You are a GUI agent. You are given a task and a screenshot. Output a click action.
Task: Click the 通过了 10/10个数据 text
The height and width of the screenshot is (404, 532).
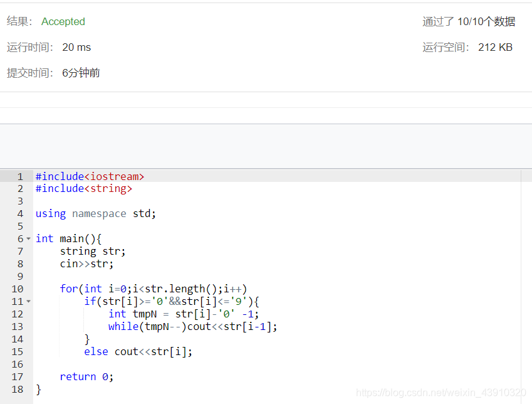469,21
